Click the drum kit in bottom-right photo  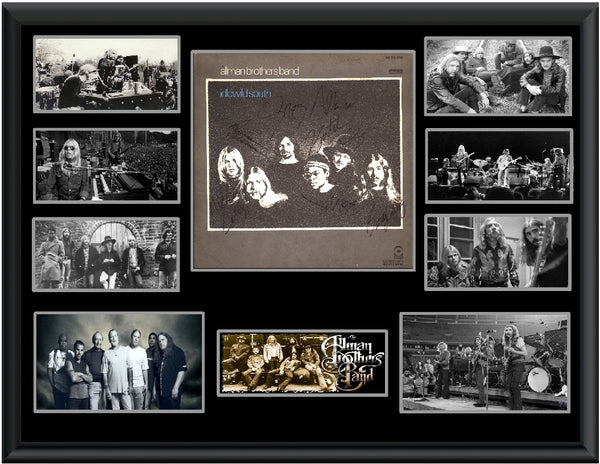(x=543, y=369)
